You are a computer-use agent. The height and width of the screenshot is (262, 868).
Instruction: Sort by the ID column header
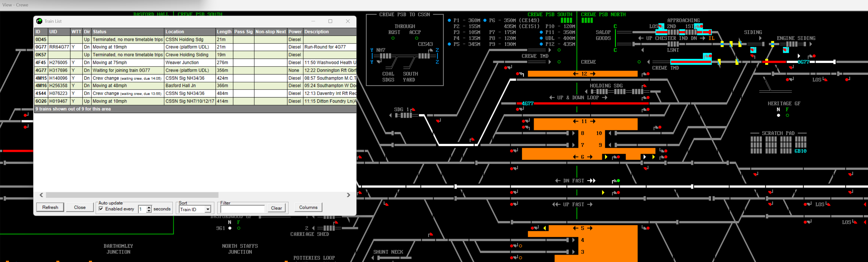point(41,32)
